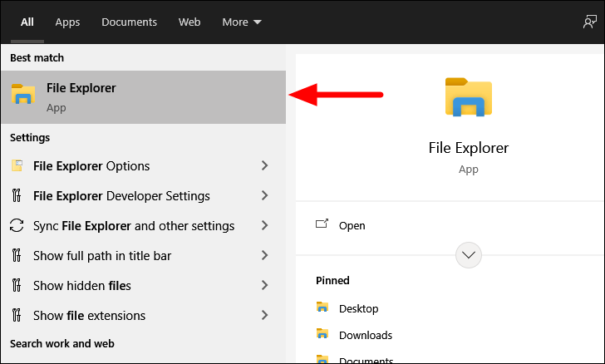Image resolution: width=605 pixels, height=364 pixels.
Task: Click the pinned Desktop folder icon
Action: point(322,307)
